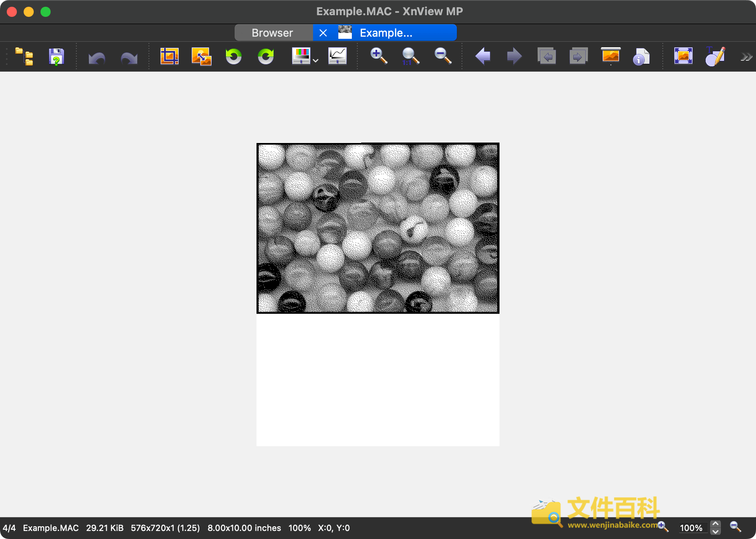Image resolution: width=756 pixels, height=539 pixels.
Task: Redo the action with the Redo arrow
Action: coord(129,57)
